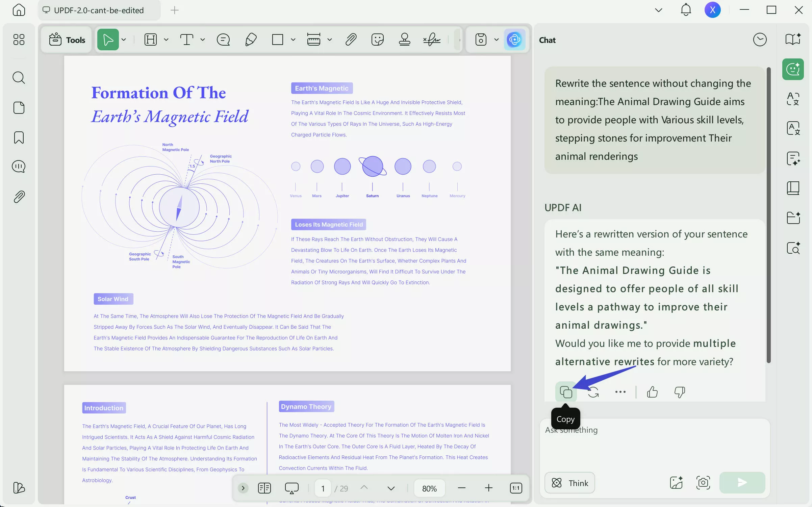This screenshot has height=507, width=812.
Task: Go to next page arrow
Action: coord(391,488)
